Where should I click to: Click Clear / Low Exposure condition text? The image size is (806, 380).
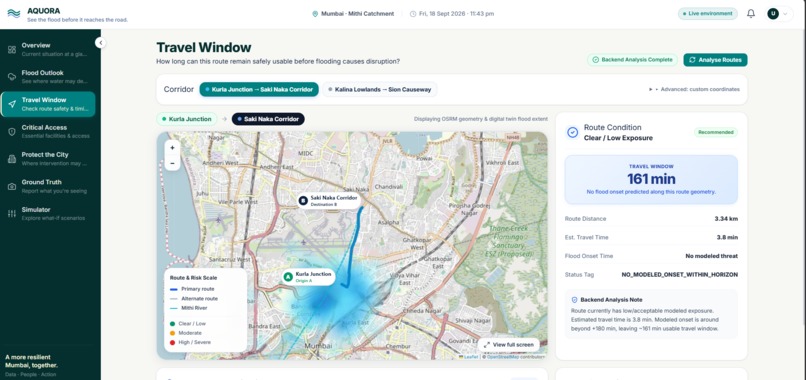618,138
